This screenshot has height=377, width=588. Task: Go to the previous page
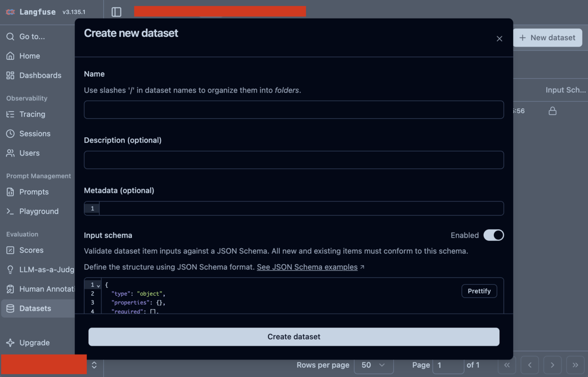(530, 365)
